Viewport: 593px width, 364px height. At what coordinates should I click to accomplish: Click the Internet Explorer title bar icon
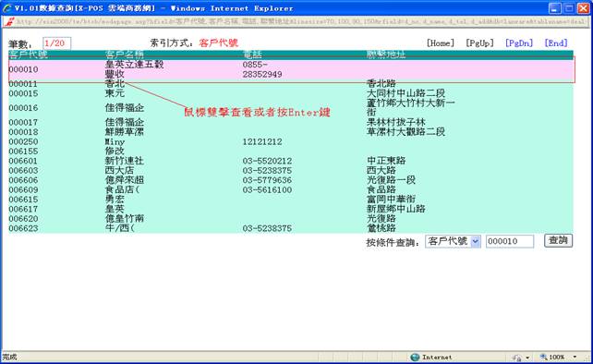[x=7, y=8]
